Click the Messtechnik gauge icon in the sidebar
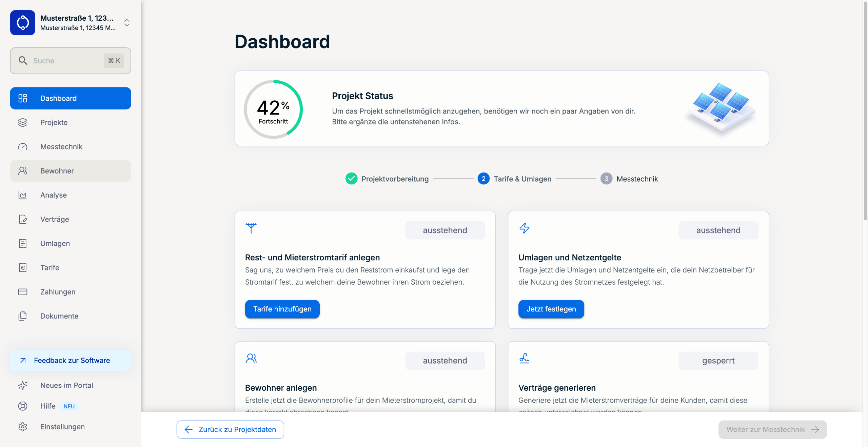The image size is (868, 447). (23, 147)
